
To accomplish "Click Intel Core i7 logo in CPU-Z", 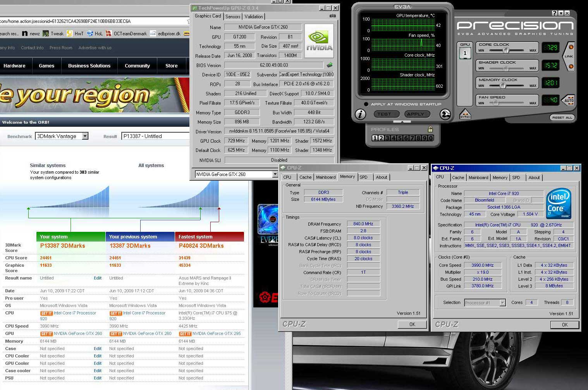I will point(559,204).
